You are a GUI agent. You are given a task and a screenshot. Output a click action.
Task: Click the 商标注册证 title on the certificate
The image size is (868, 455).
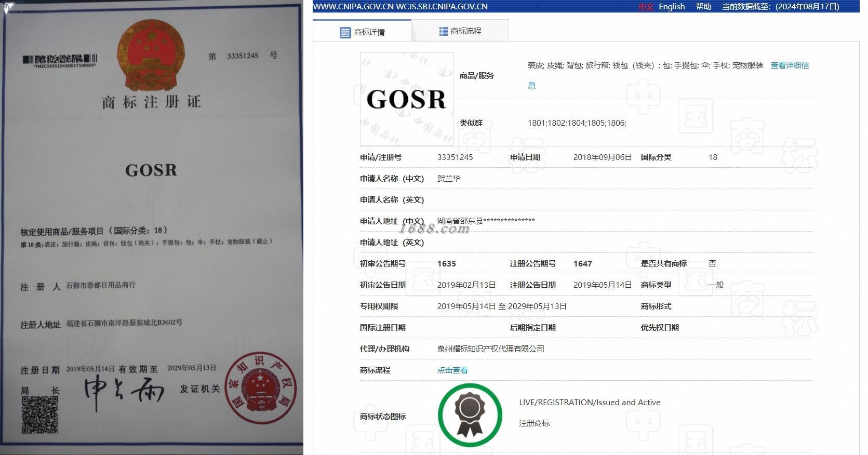point(151,102)
